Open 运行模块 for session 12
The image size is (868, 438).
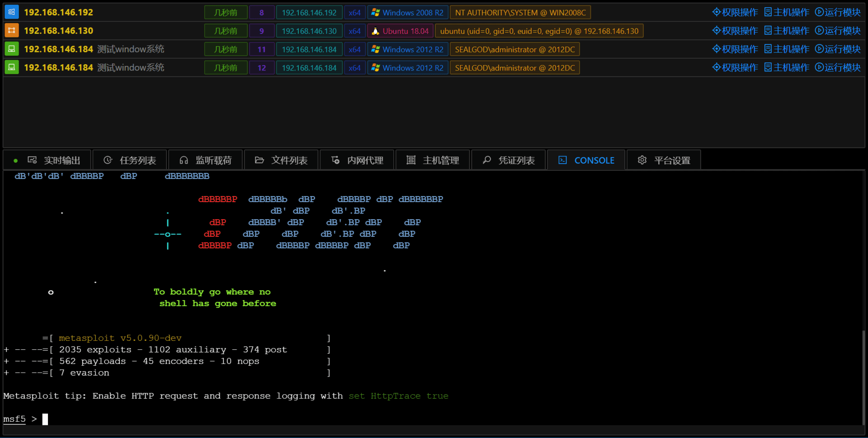pyautogui.click(x=838, y=68)
